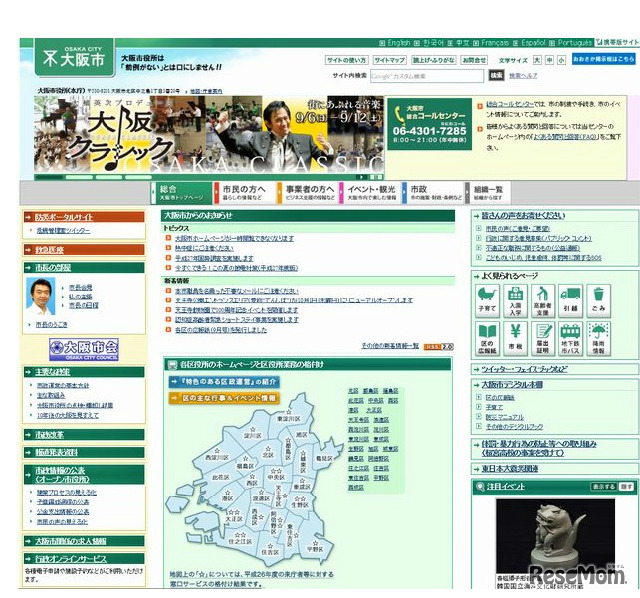
Task: Select the 事業者の方へ navigation tab
Action: click(x=307, y=193)
